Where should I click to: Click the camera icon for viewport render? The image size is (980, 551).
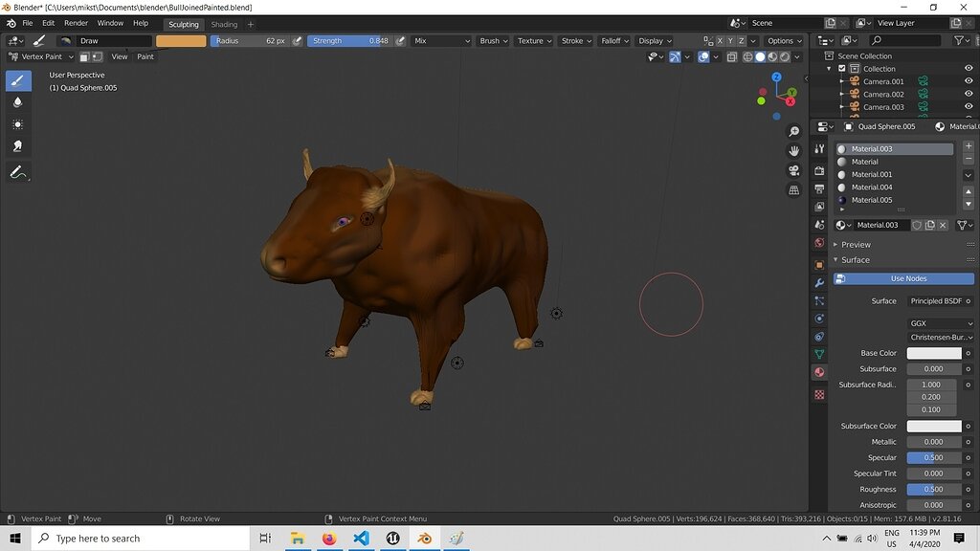[x=794, y=170]
